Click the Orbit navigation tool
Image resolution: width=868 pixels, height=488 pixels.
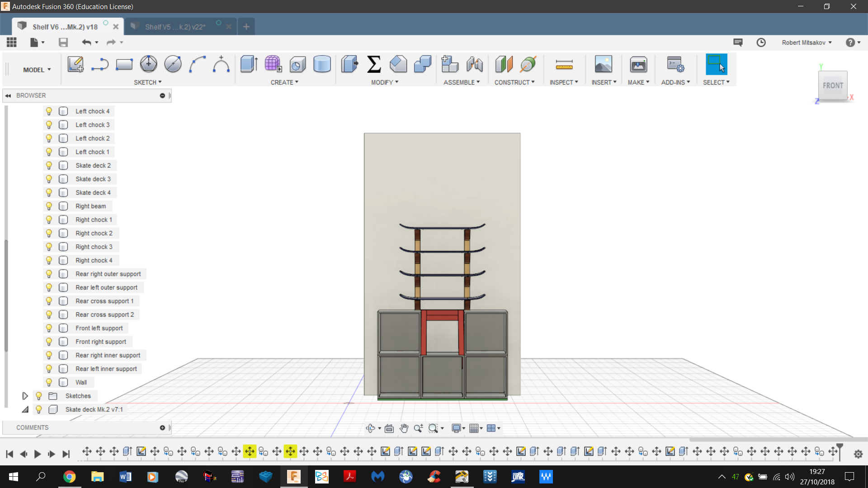tap(371, 428)
